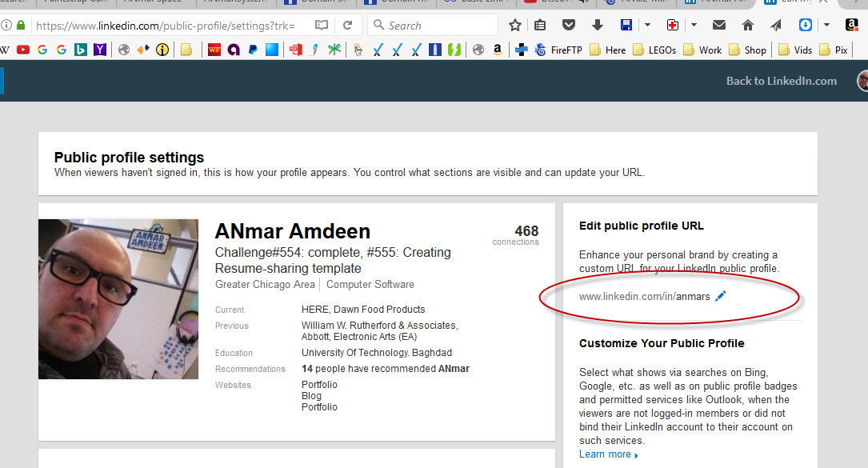Click the Firefox Home icon

coord(748,25)
